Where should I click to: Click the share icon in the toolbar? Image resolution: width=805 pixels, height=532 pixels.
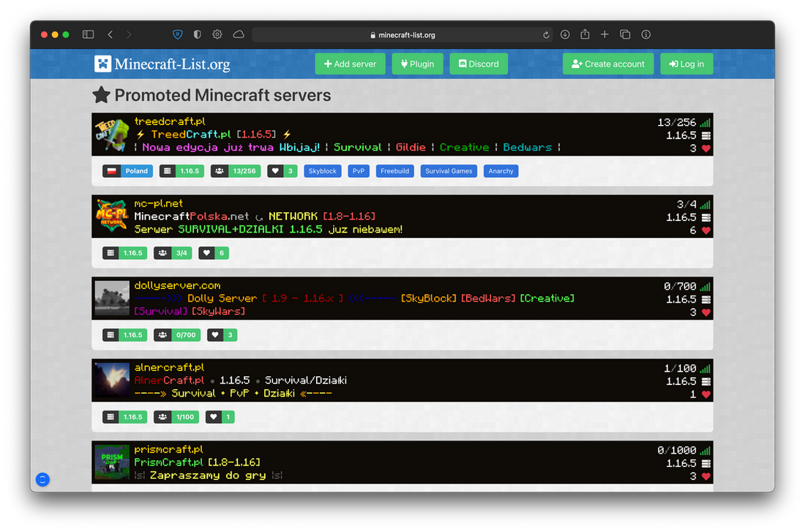(x=584, y=34)
